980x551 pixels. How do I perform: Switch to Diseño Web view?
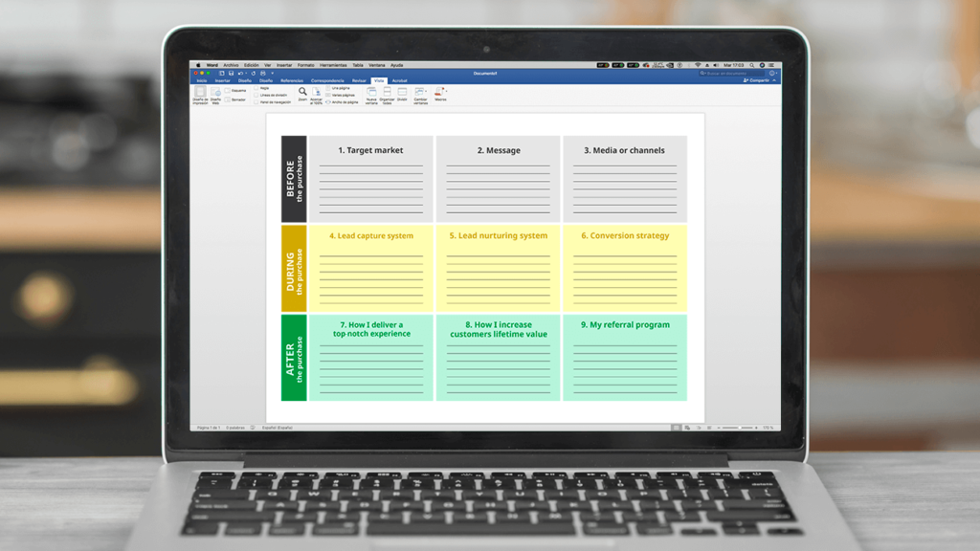pyautogui.click(x=216, y=93)
